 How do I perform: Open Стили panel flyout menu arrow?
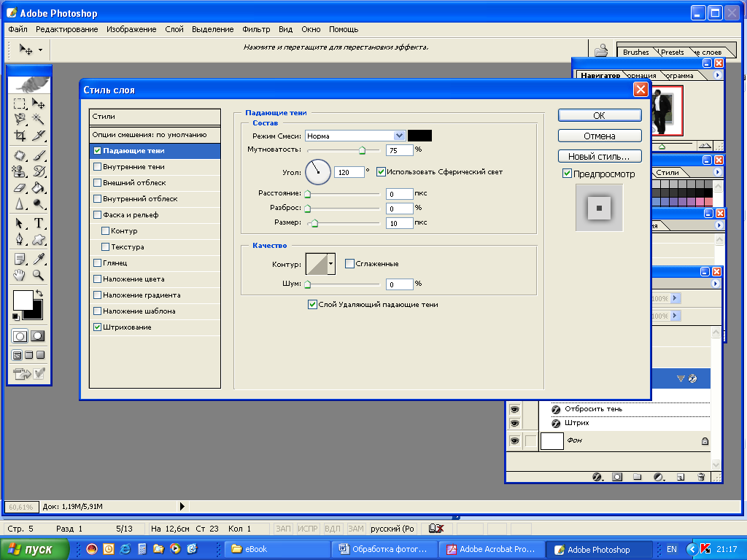[718, 172]
